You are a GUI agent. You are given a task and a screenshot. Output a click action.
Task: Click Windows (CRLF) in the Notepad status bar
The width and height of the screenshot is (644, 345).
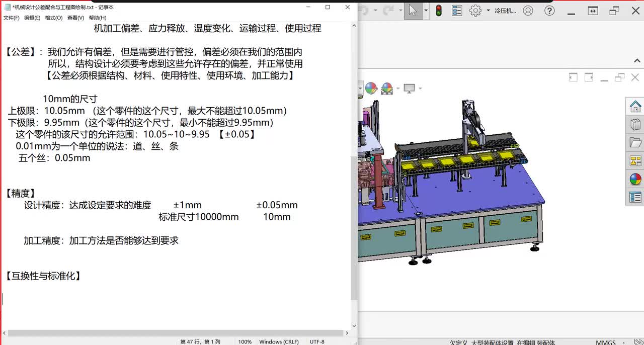pos(279,341)
